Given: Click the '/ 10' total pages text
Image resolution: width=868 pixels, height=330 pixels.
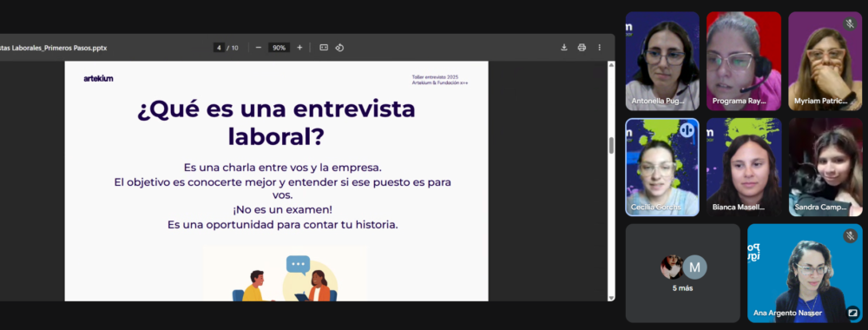Looking at the screenshot, I should pyautogui.click(x=233, y=48).
